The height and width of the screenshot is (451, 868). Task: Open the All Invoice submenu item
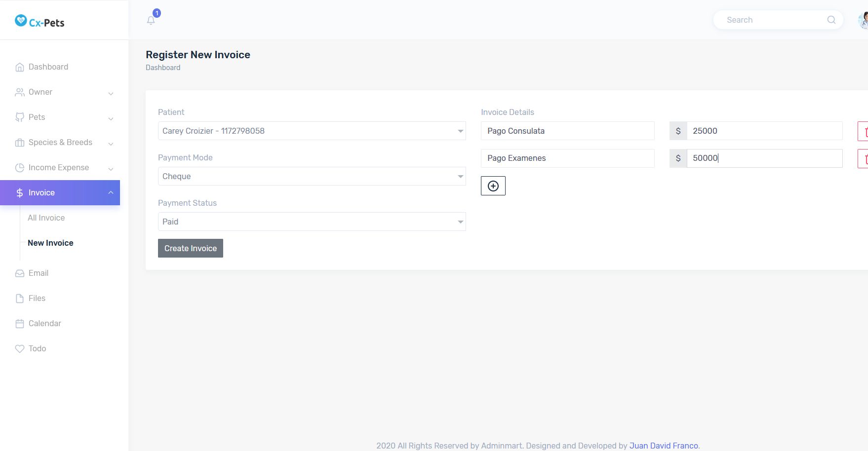pyautogui.click(x=46, y=218)
